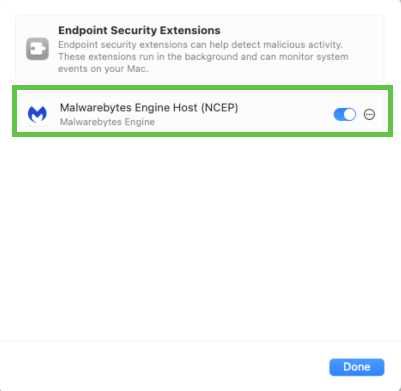This screenshot has width=401, height=391.
Task: Click the footer area left of Done
Action: [x=163, y=367]
